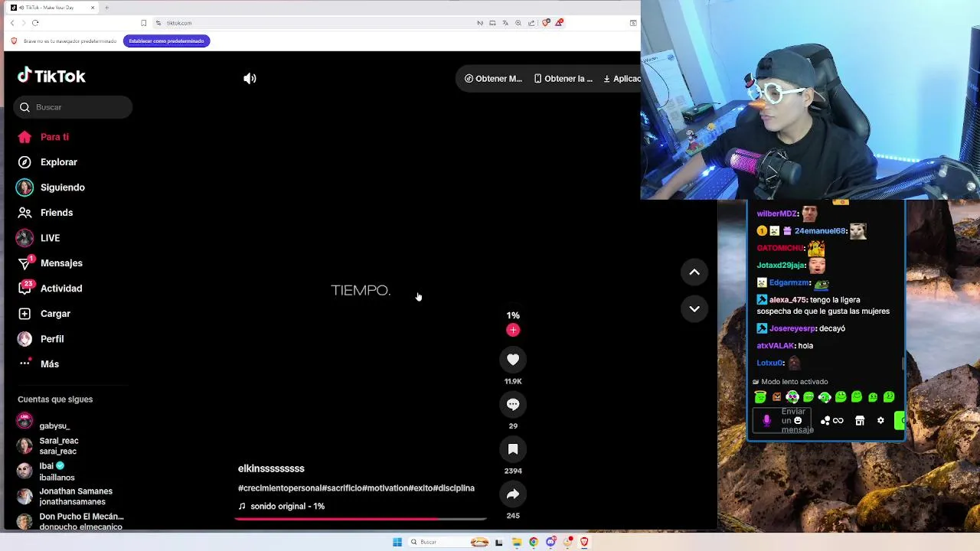
Task: Open followed account gabysu_
Action: pyautogui.click(x=44, y=422)
